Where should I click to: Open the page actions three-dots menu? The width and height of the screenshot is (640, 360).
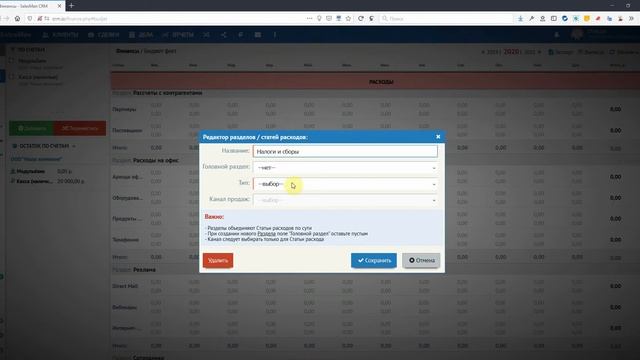pos(309,19)
